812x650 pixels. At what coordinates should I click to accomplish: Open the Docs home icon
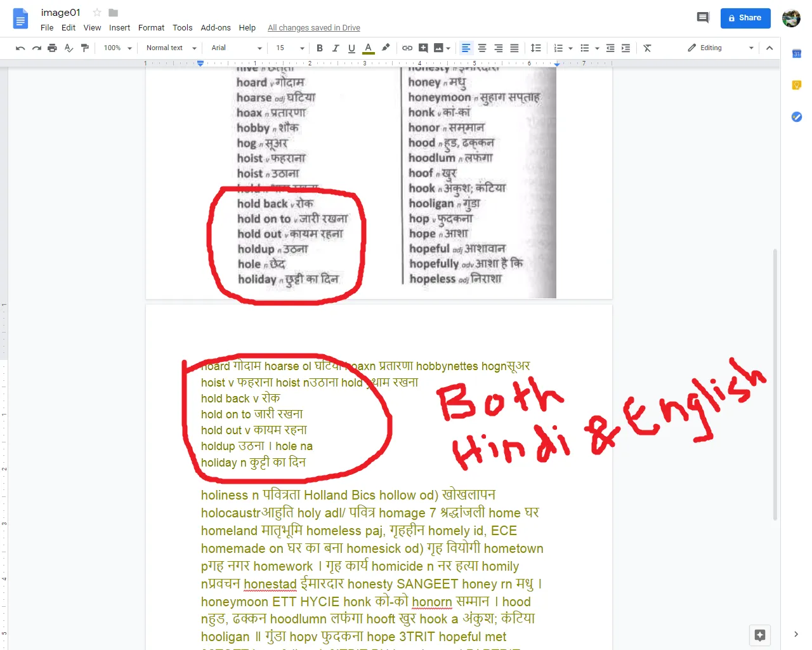21,18
